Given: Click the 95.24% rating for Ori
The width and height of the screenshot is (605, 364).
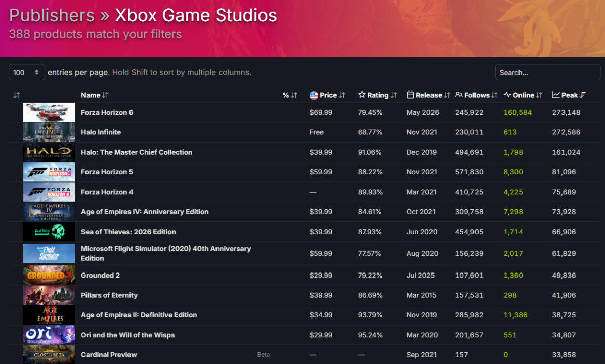Looking at the screenshot, I should click(370, 335).
